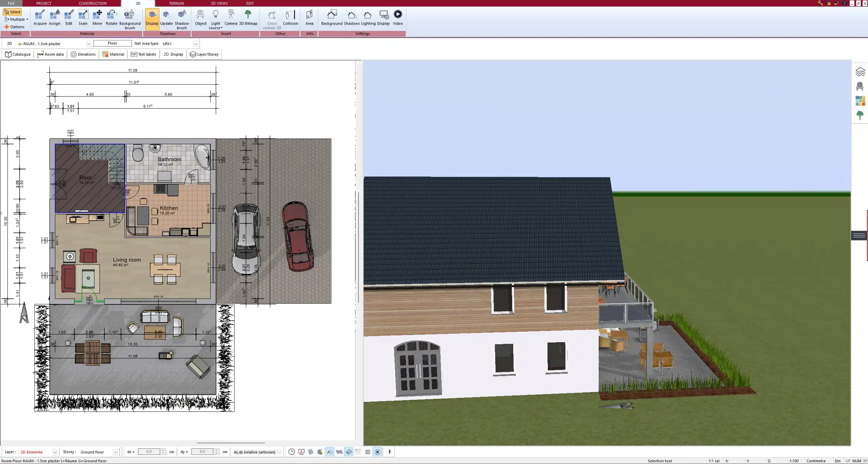Open the FILE menu
The image size is (868, 464).
coord(11,3)
